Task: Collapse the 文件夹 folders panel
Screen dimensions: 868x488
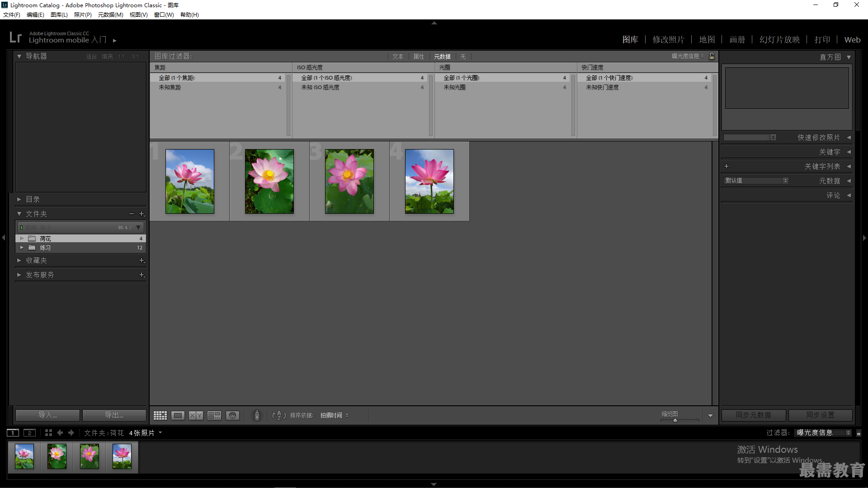Action: tap(19, 214)
